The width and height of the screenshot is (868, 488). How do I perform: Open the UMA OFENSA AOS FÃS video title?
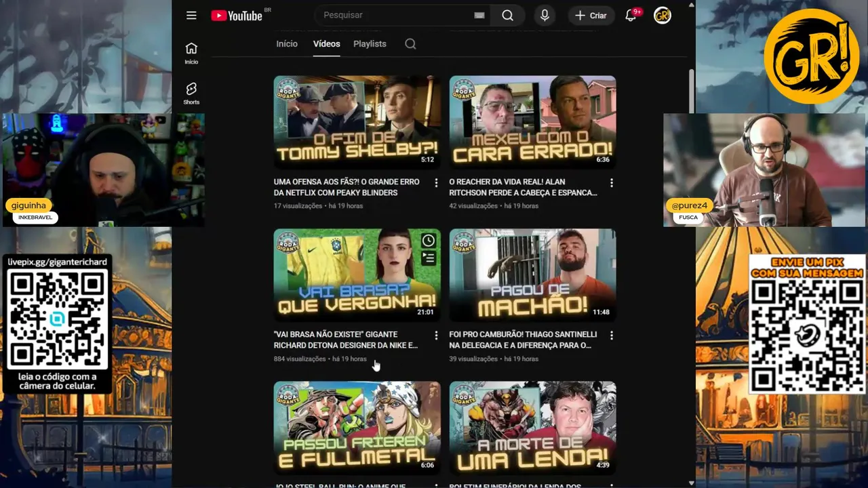(x=347, y=187)
